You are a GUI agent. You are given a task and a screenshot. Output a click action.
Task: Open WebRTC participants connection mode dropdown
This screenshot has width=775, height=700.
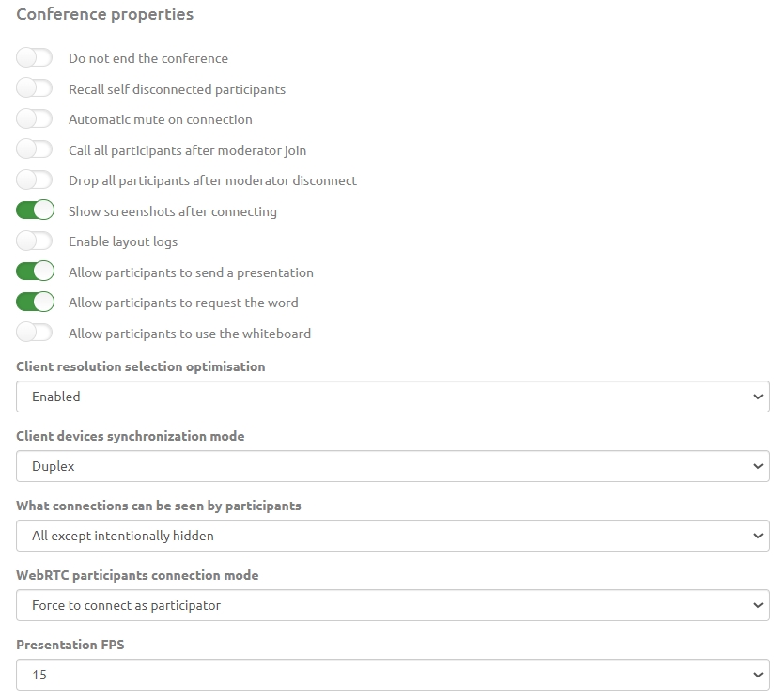pos(393,605)
